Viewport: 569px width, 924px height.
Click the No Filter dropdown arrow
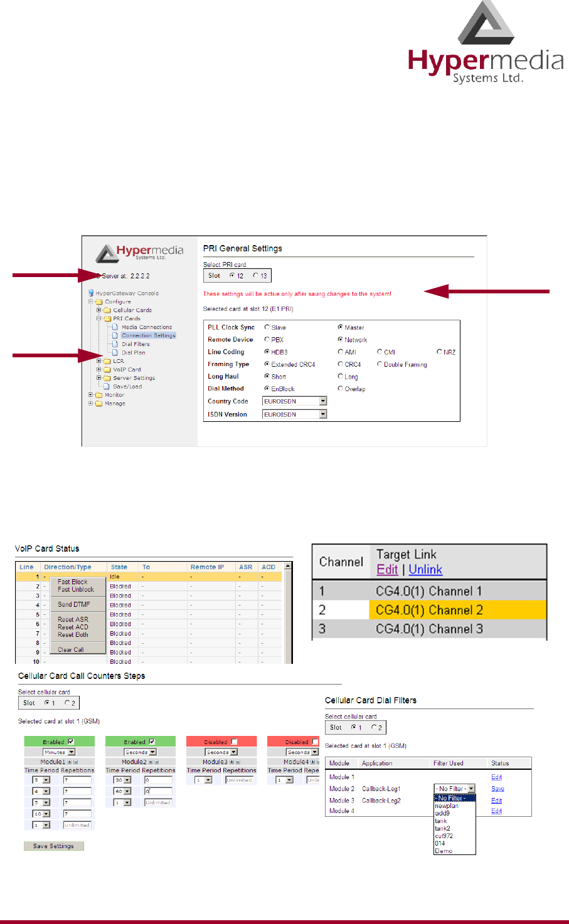[x=472, y=789]
